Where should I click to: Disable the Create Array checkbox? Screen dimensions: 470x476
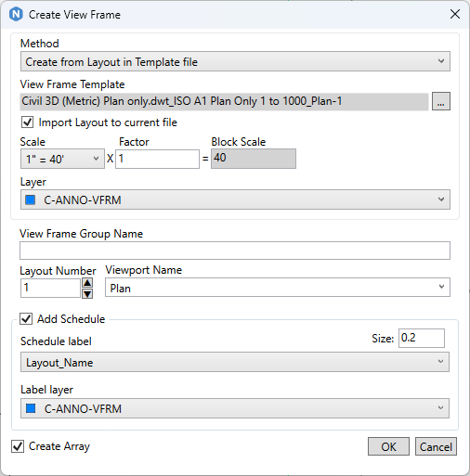click(x=18, y=446)
